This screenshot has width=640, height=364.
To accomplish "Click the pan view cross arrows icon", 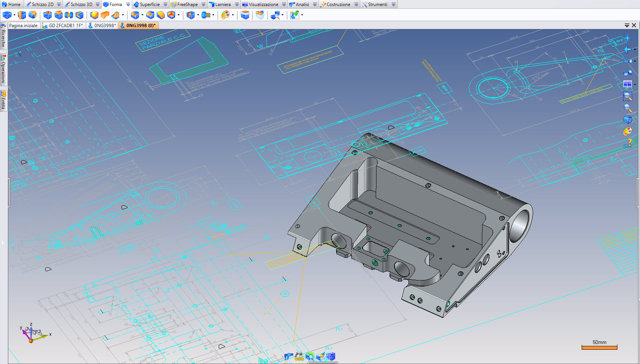I will 627,38.
